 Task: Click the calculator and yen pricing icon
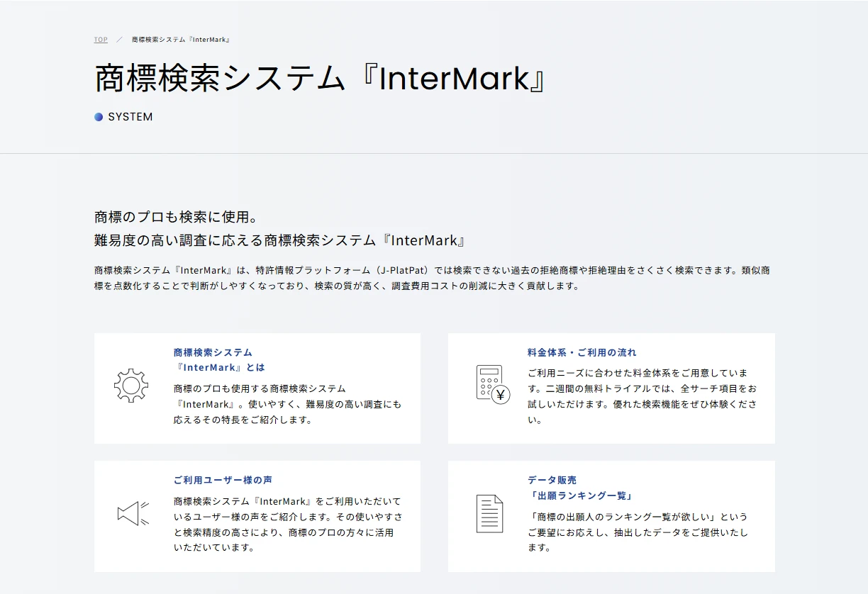click(493, 383)
